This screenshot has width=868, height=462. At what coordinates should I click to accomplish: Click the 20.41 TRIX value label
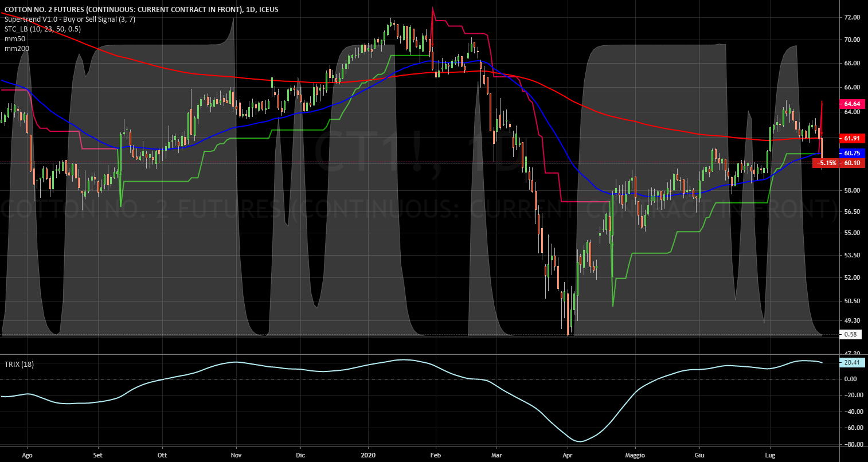851,362
